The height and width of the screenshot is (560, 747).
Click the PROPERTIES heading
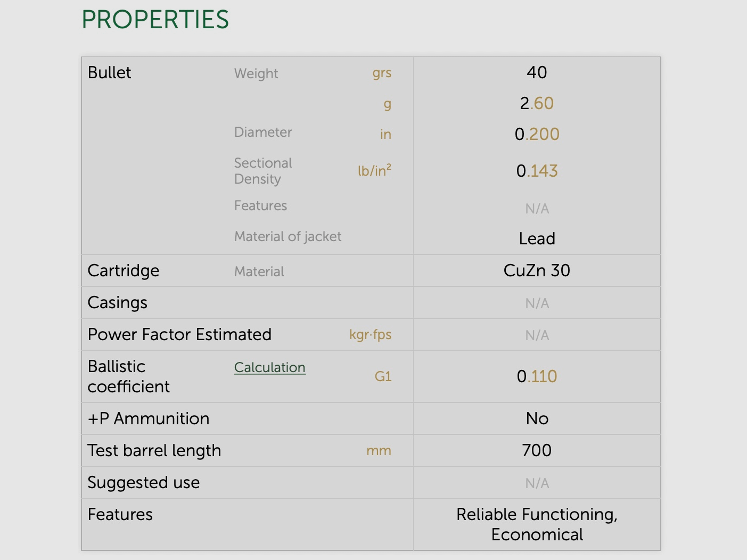[155, 19]
